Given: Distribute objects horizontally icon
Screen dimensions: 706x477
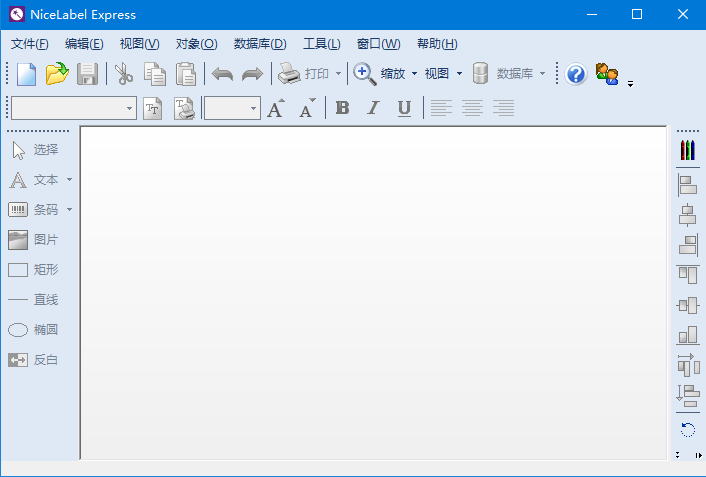Looking at the screenshot, I should [x=688, y=365].
